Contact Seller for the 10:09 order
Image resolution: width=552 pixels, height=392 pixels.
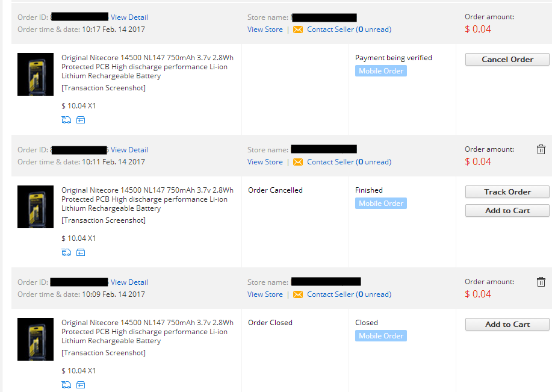(349, 294)
